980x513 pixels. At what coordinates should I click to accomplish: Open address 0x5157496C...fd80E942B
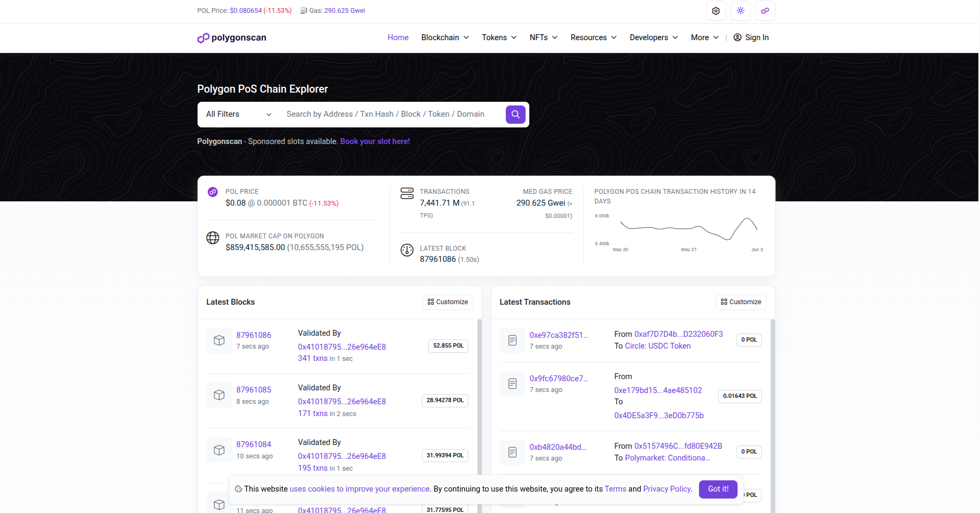point(678,446)
